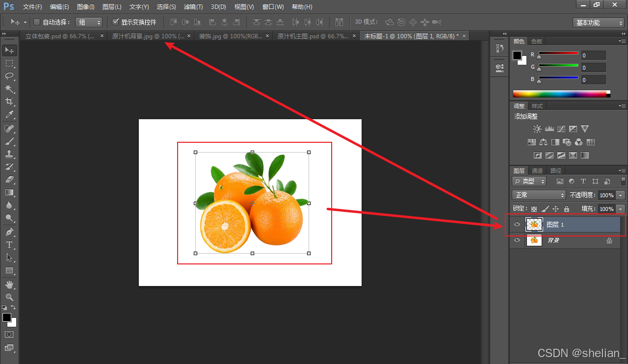The image size is (628, 364).
Task: Click the toolbox foreground color swatch
Action: coord(7,317)
